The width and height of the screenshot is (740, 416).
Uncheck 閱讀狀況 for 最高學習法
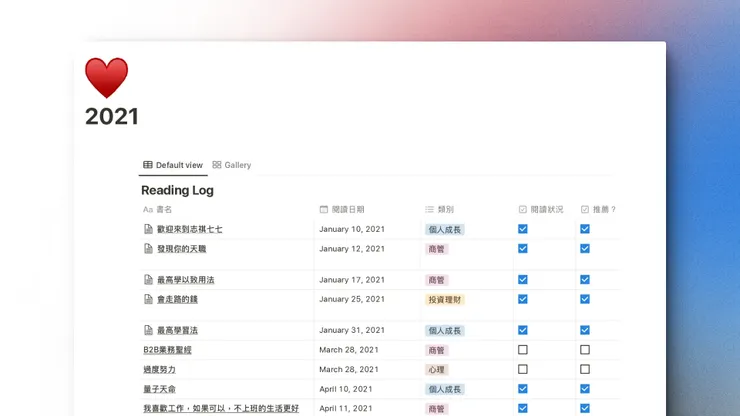[522, 330]
